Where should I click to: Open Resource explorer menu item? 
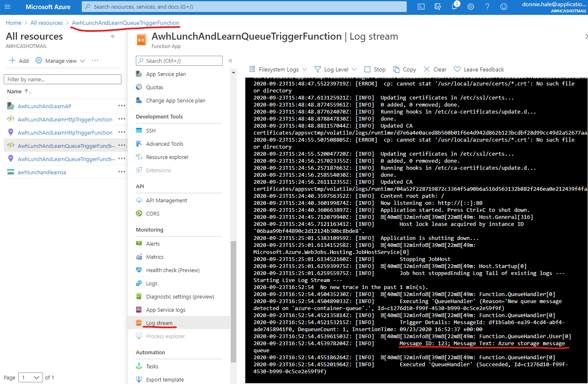point(167,157)
